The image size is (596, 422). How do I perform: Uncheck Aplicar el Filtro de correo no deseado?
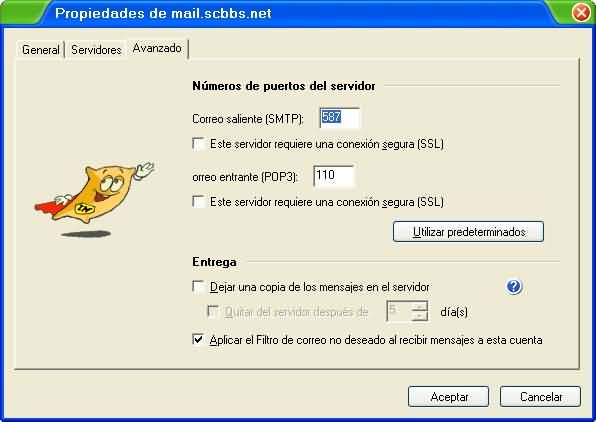click(198, 340)
